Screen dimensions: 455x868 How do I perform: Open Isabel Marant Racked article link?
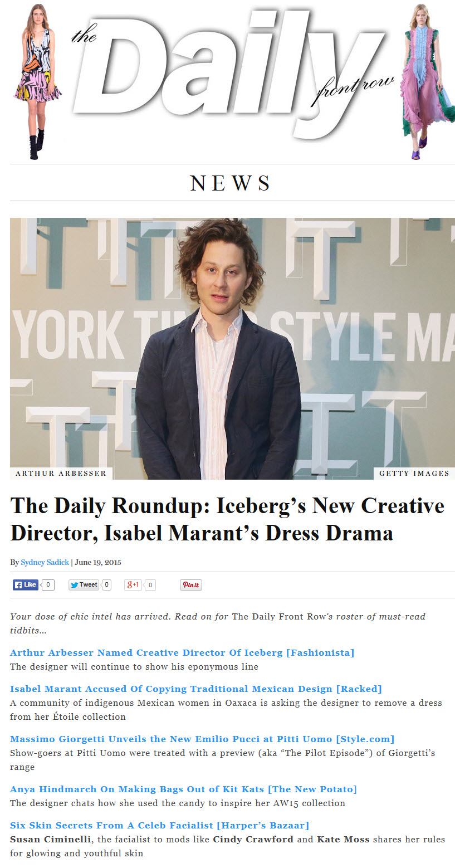196,689
